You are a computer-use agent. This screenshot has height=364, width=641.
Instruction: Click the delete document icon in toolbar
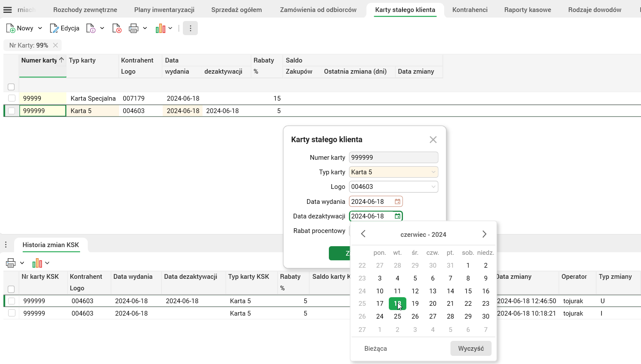pyautogui.click(x=116, y=28)
